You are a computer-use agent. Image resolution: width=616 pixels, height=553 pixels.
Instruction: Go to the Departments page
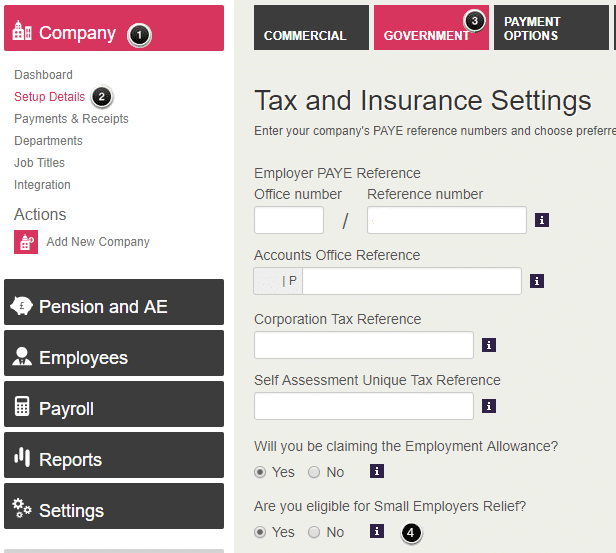[x=48, y=141]
